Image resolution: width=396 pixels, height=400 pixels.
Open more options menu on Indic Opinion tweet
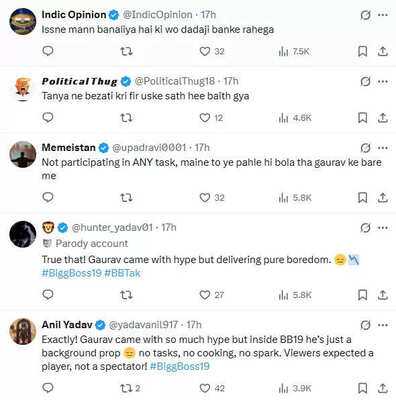tap(383, 15)
